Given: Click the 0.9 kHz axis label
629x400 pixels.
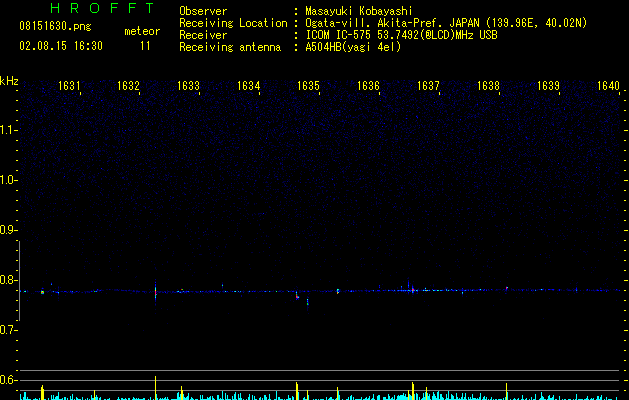Looking at the screenshot, I should click(x=8, y=230).
